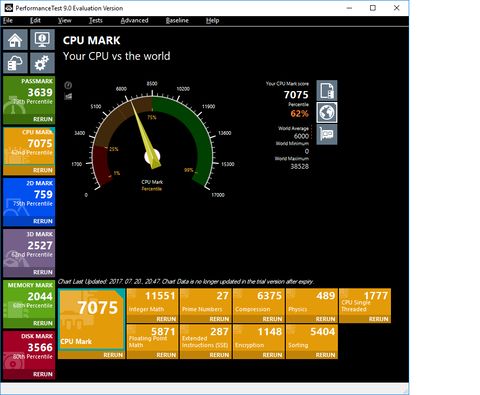Screen dimensions: 480x395
Task: Click the 62% percentile value
Action: 299,114
